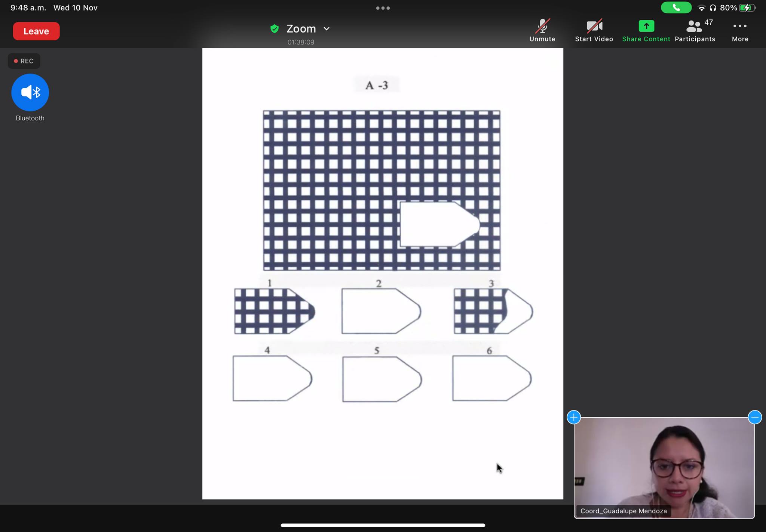Open Share Content option
Screen dimensions: 766x532
pos(646,30)
